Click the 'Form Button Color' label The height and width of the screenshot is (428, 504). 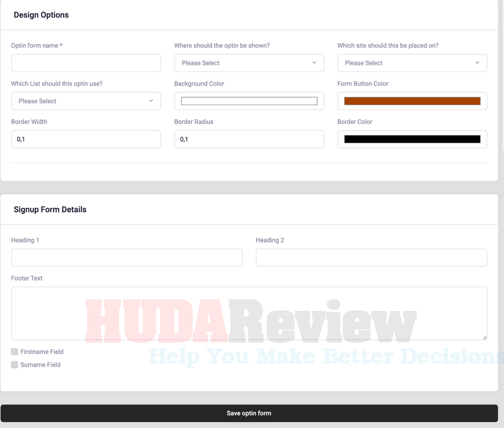point(363,83)
